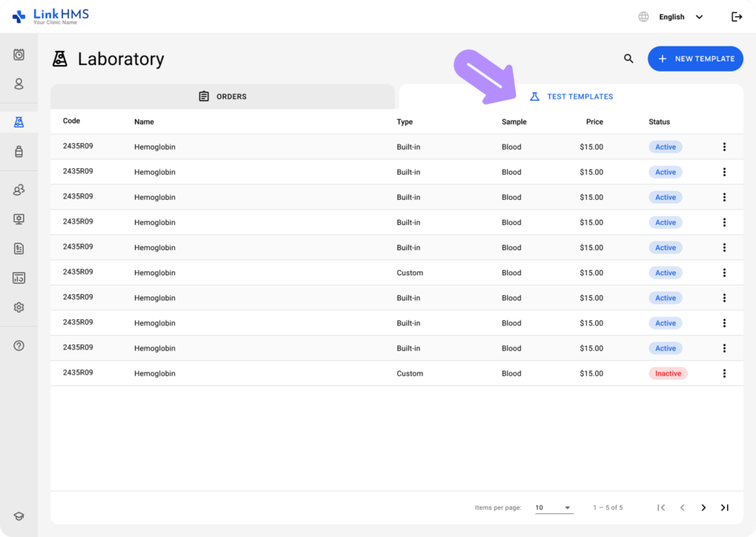Open the reports document icon in the sidebar
This screenshot has width=756, height=537.
[18, 248]
